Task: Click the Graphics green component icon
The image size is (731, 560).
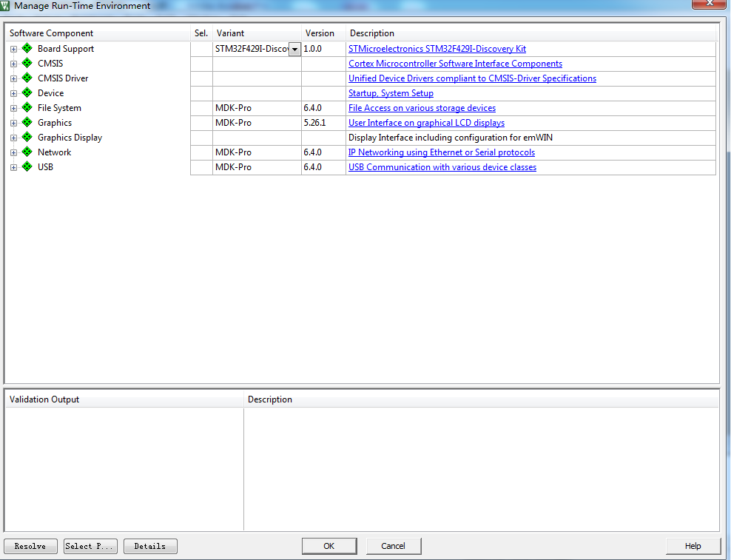Action: point(27,122)
